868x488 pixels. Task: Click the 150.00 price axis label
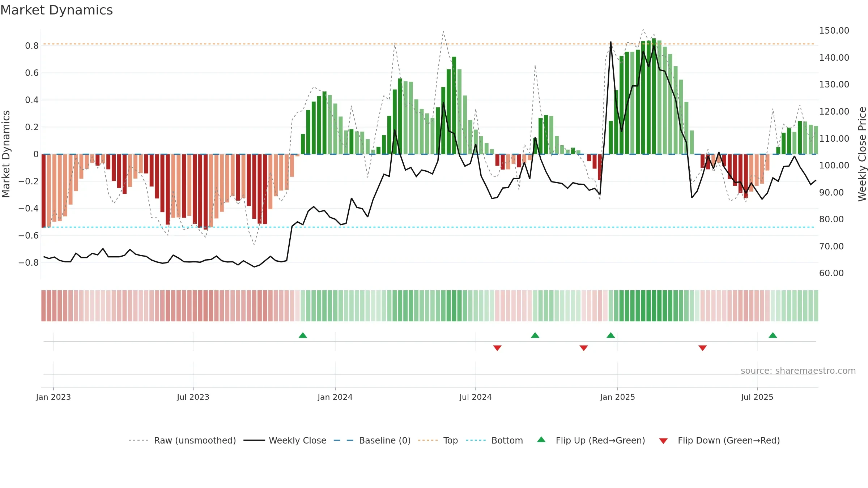click(834, 30)
